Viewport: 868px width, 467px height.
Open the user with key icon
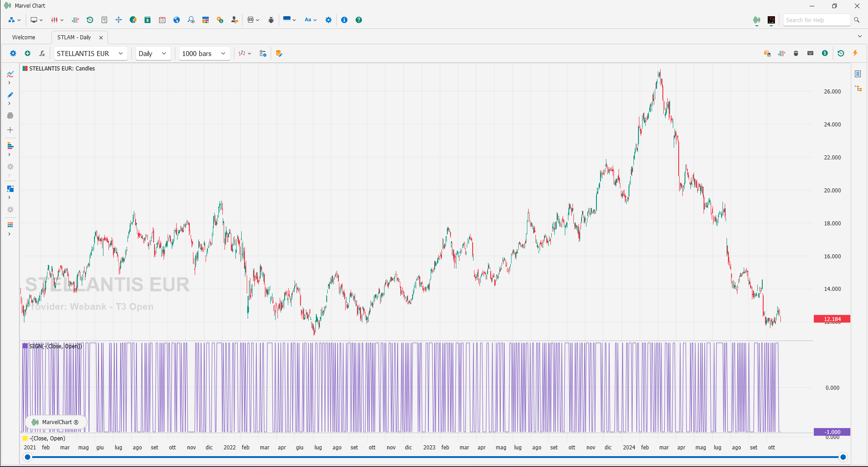point(235,20)
